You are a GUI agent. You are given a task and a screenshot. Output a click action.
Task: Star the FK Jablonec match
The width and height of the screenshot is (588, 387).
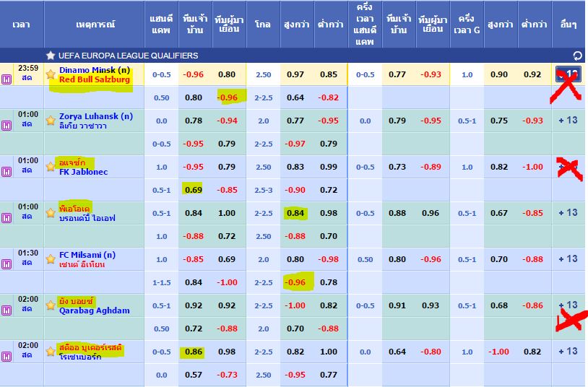click(51, 167)
